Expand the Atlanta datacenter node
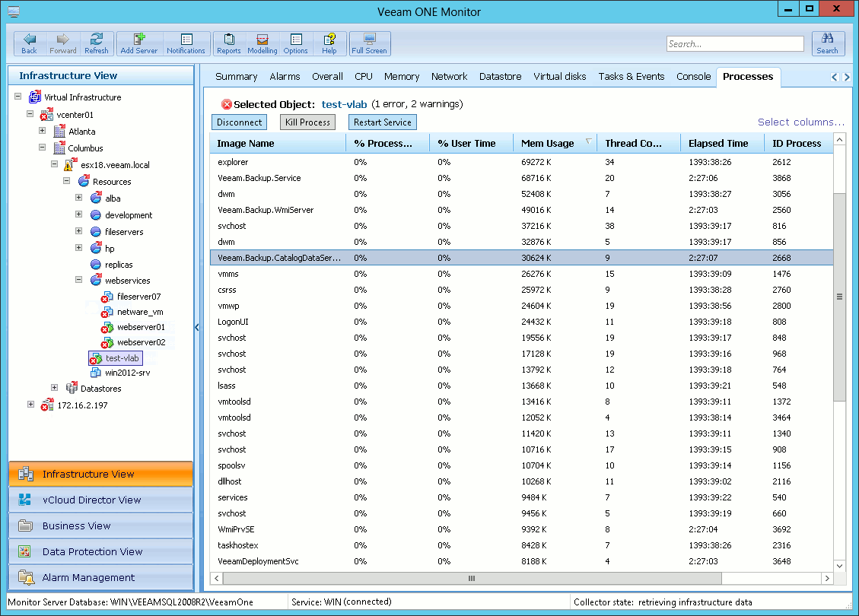 click(x=42, y=130)
